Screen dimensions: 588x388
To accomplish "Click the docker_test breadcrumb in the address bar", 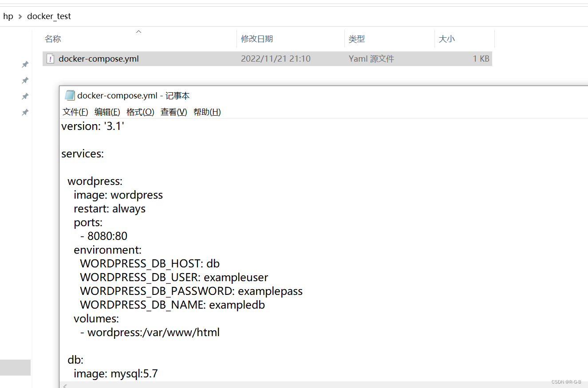I will point(49,16).
